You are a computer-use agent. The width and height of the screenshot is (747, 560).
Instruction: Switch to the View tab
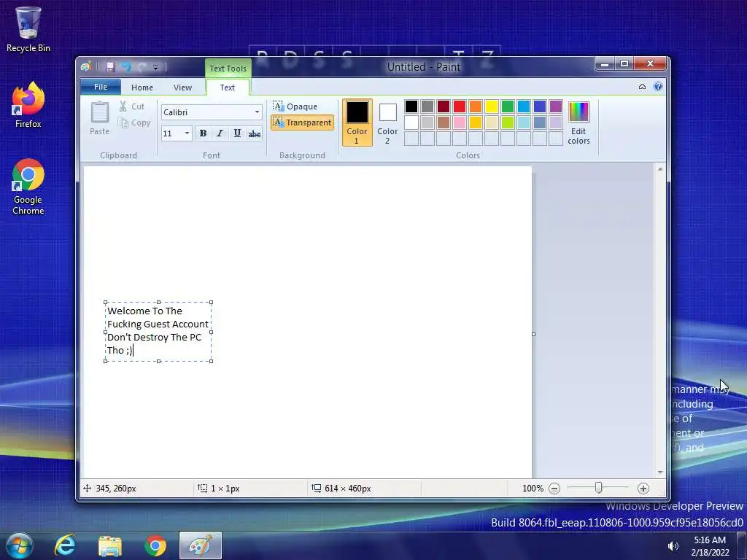pos(182,87)
